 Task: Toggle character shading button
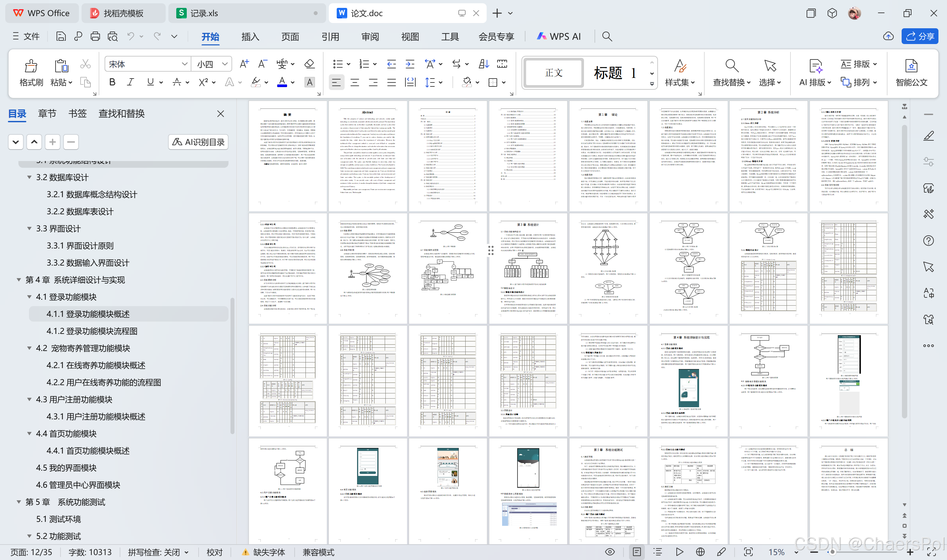click(x=309, y=82)
